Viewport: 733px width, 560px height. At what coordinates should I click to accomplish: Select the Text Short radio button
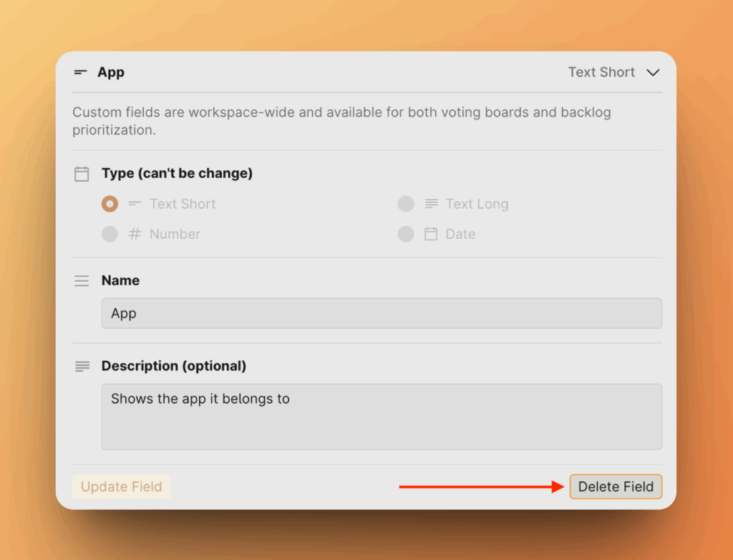110,204
